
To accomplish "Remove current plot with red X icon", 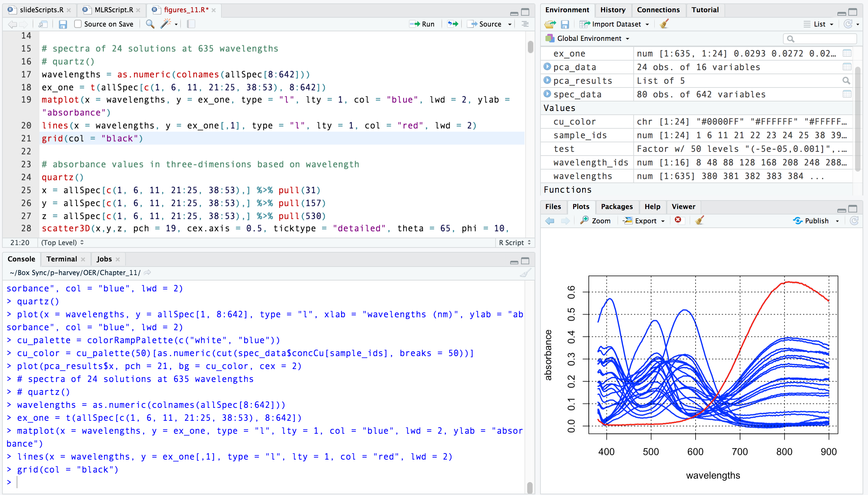I will click(678, 220).
